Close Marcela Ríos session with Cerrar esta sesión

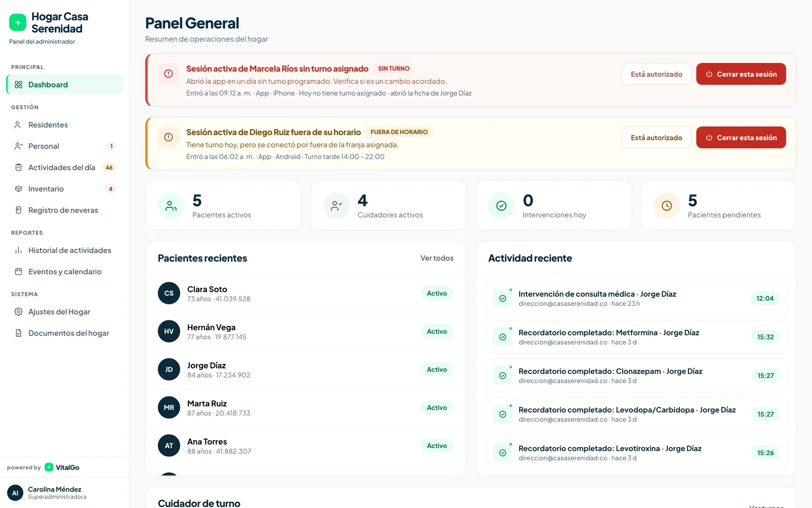[x=741, y=74]
